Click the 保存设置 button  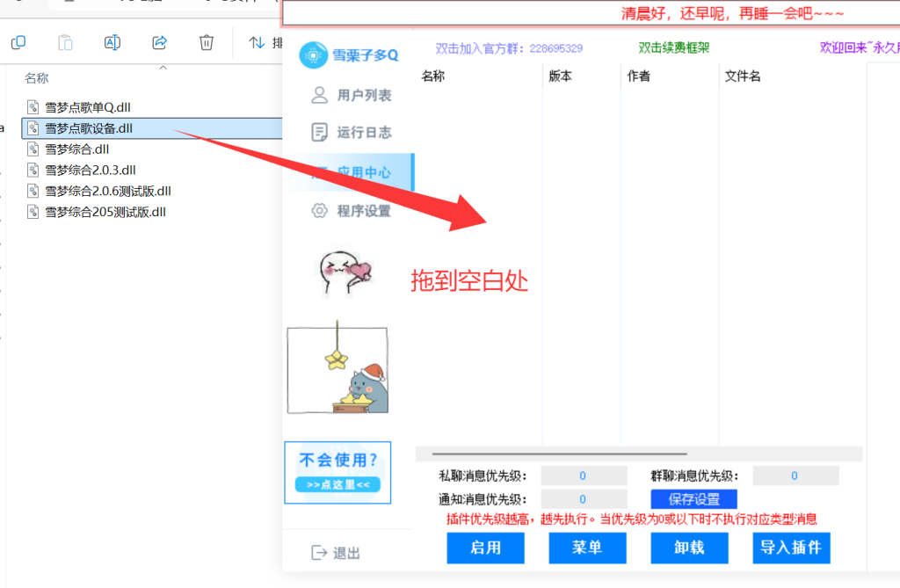point(694,499)
